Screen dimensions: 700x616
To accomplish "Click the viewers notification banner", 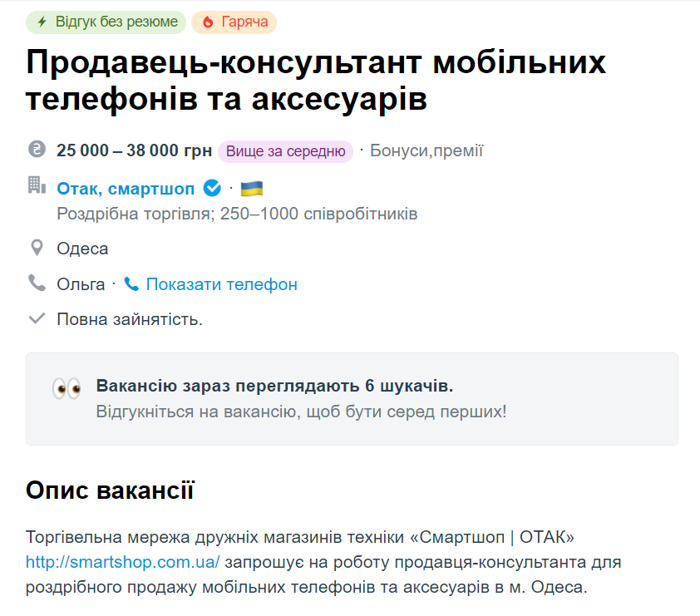I will (352, 399).
